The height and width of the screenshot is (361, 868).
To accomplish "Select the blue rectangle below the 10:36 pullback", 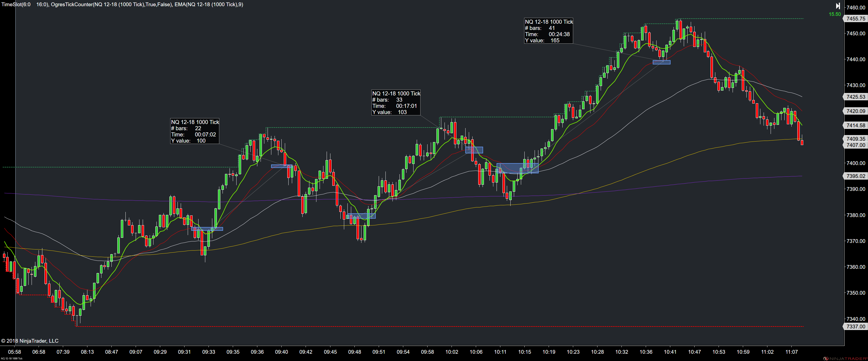I will (x=661, y=62).
